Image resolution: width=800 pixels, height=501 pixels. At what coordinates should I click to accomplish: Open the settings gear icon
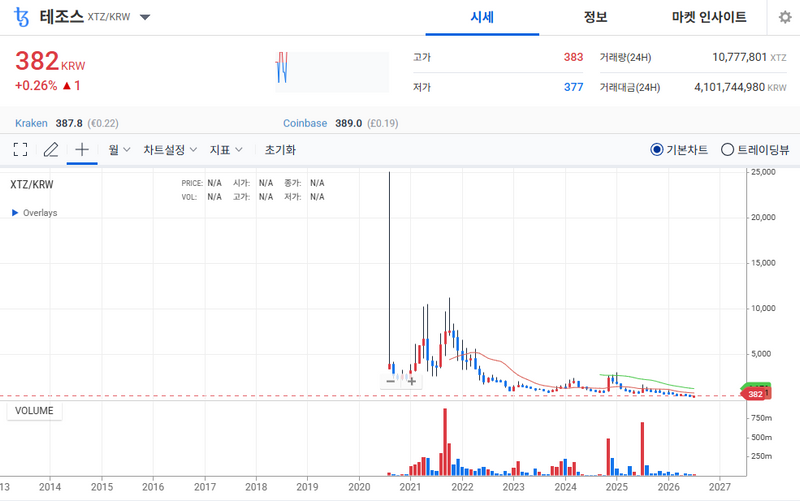[x=785, y=17]
